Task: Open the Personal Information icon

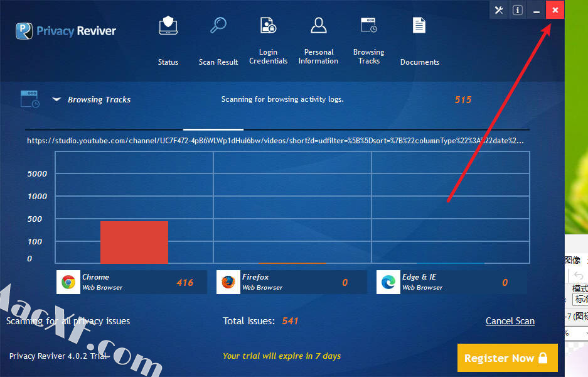Action: (x=319, y=25)
